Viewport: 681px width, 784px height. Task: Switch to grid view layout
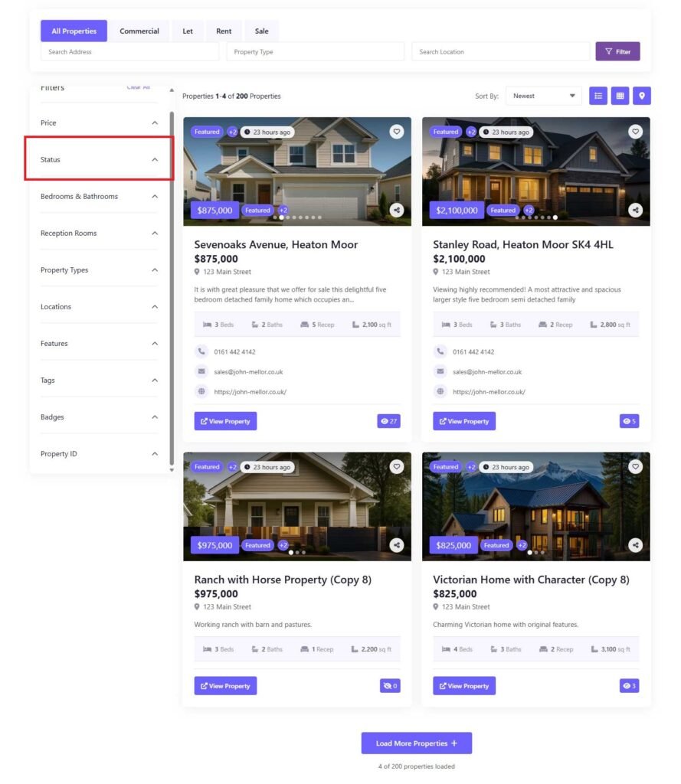[x=620, y=96]
